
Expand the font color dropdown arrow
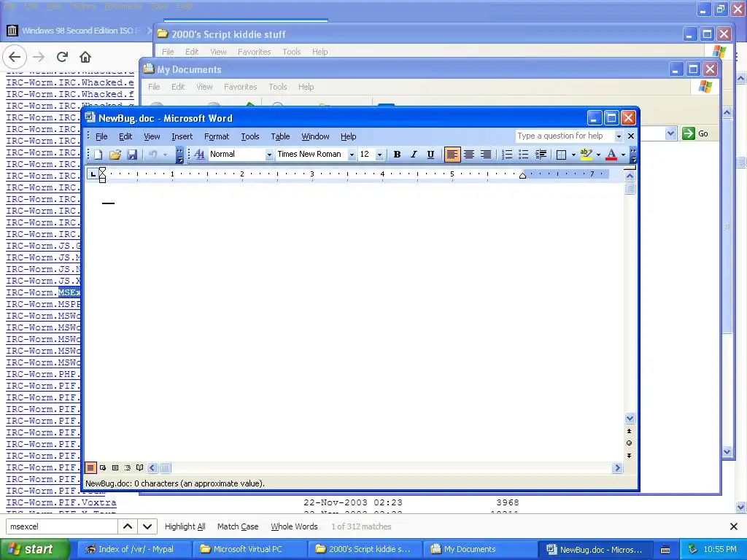click(623, 155)
